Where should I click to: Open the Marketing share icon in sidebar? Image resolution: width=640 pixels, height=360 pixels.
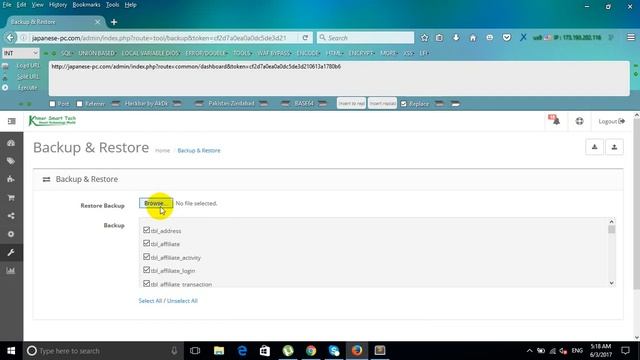coord(11,216)
